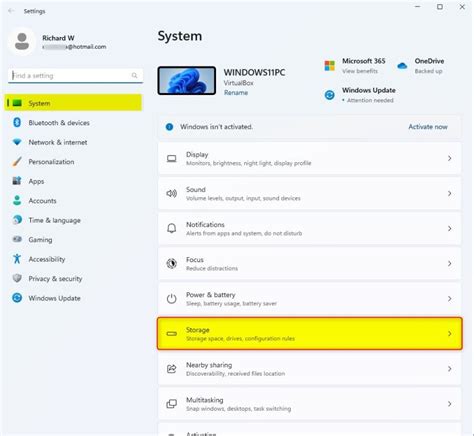Click the Windows Update sidebar icon
The height and width of the screenshot is (436, 474).
[17, 298]
